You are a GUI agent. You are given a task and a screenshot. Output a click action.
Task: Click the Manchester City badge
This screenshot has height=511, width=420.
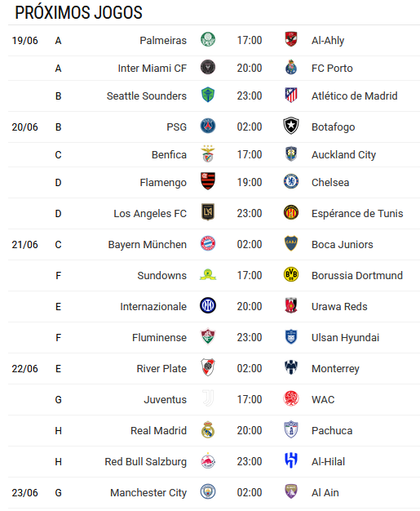(208, 491)
